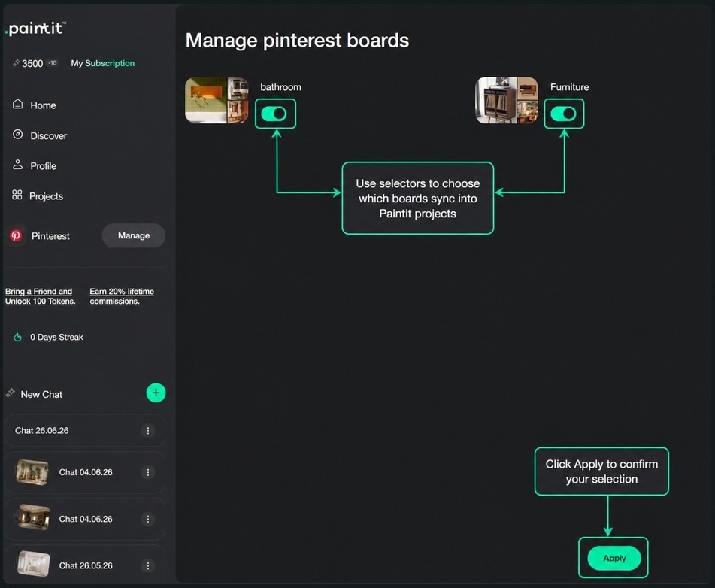Click thumbnail of Chat 26.05.26
The width and height of the screenshot is (715, 588).
[x=33, y=564]
